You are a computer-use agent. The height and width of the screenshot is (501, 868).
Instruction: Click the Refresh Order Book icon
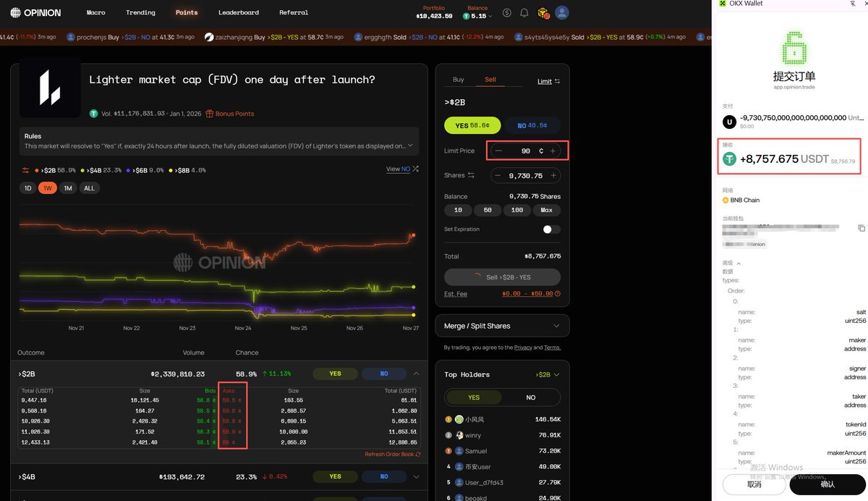418,454
